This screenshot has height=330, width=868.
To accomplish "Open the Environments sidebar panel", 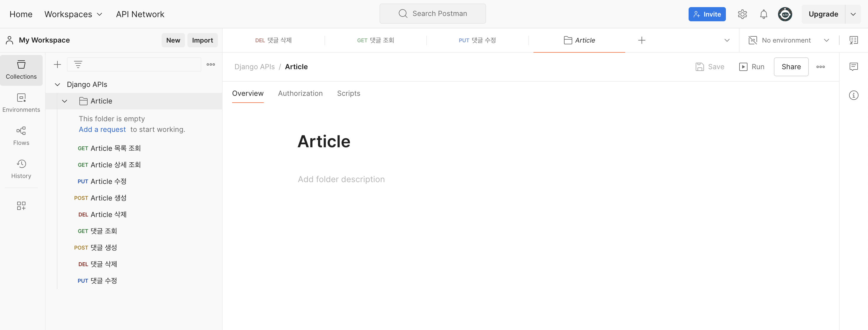I will [x=21, y=103].
